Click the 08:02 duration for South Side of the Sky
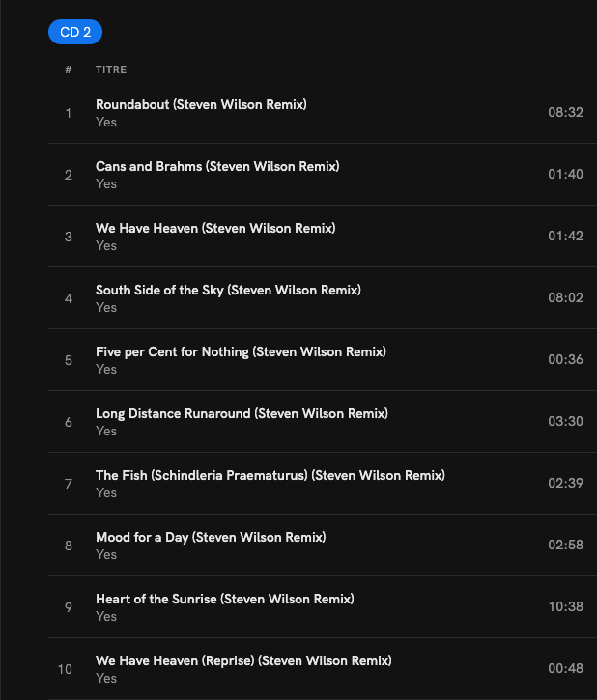Screen dimensions: 597x700 pos(565,298)
